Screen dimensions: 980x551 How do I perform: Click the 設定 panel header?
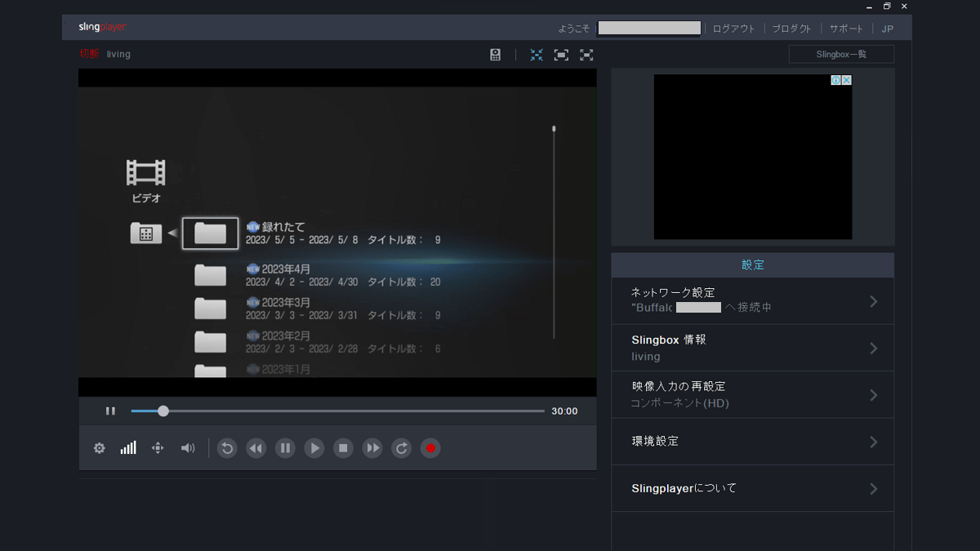click(x=752, y=265)
